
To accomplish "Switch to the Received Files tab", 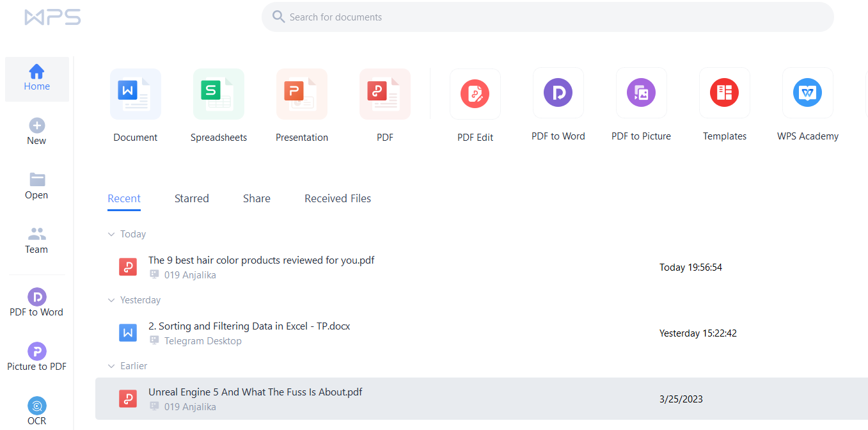I will 338,198.
